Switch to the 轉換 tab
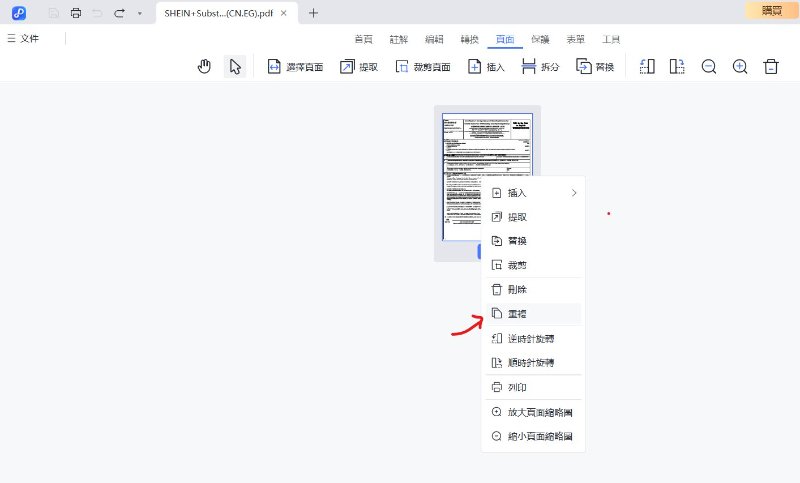Image resolution: width=800 pixels, height=483 pixels. (x=469, y=39)
